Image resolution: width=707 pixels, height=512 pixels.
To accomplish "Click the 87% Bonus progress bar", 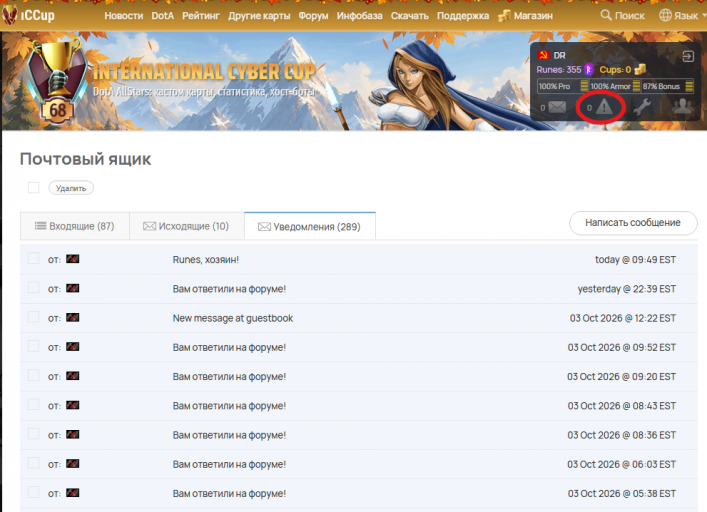I will click(668, 86).
